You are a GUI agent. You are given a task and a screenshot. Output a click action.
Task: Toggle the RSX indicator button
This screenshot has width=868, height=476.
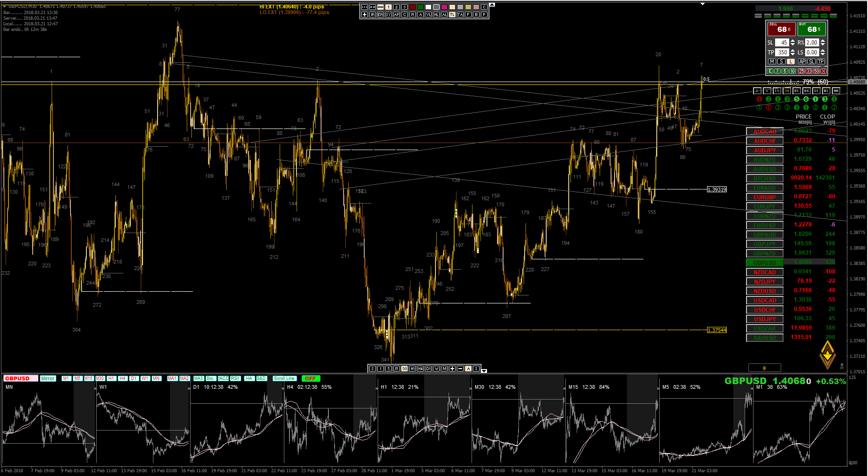click(x=235, y=378)
